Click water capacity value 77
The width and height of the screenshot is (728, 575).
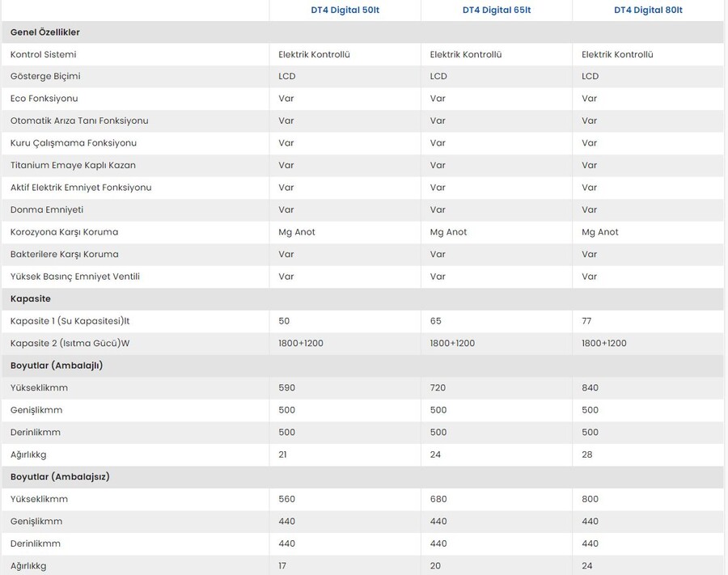587,321
